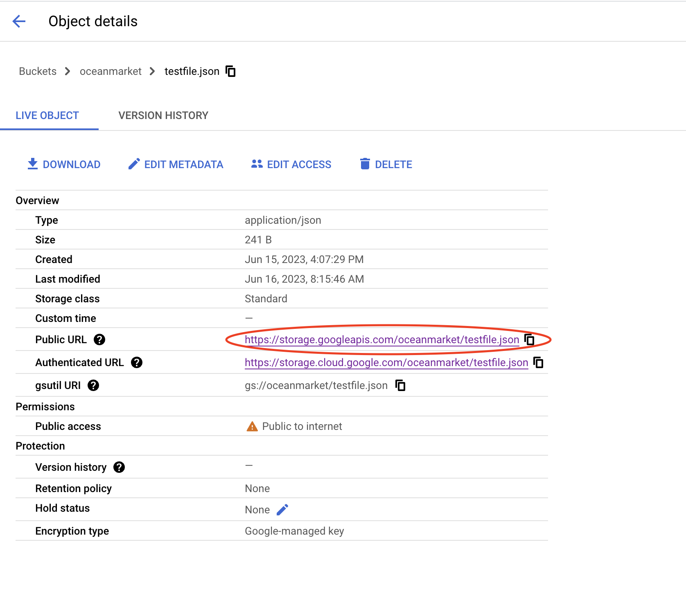Click the back arrow beside Object details
The height and width of the screenshot is (616, 686).
coord(19,21)
